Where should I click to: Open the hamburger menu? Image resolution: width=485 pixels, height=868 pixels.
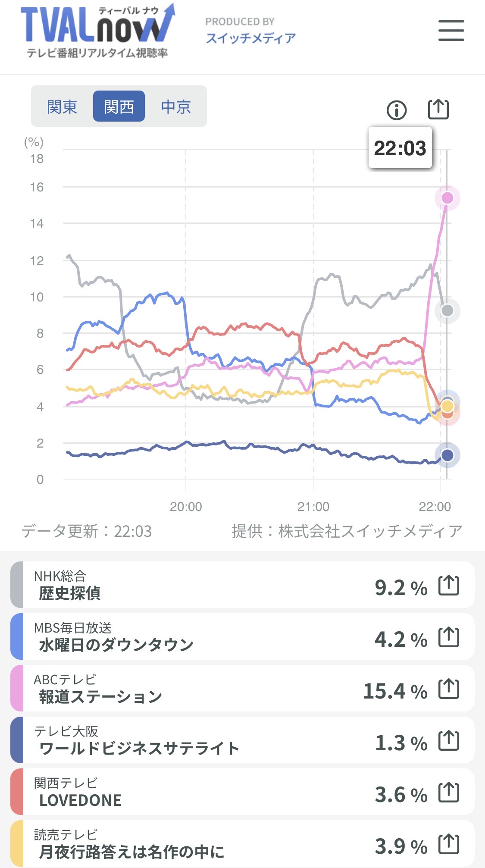pos(451,31)
